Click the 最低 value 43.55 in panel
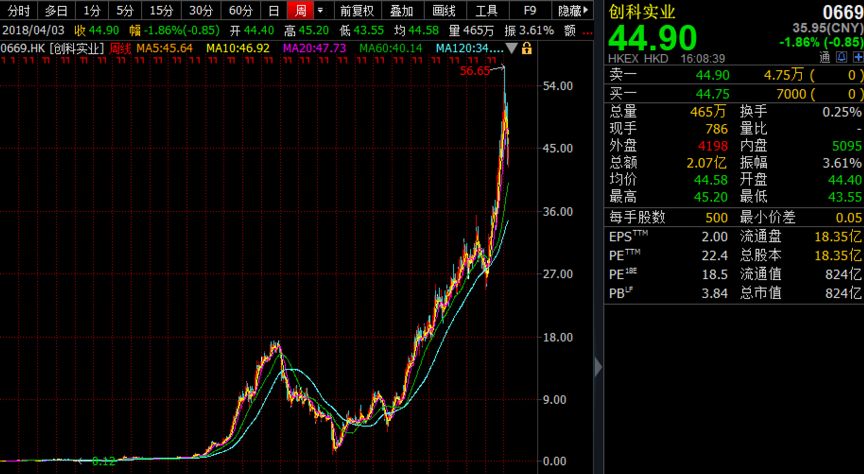This screenshot has height=474, width=864. click(x=845, y=197)
